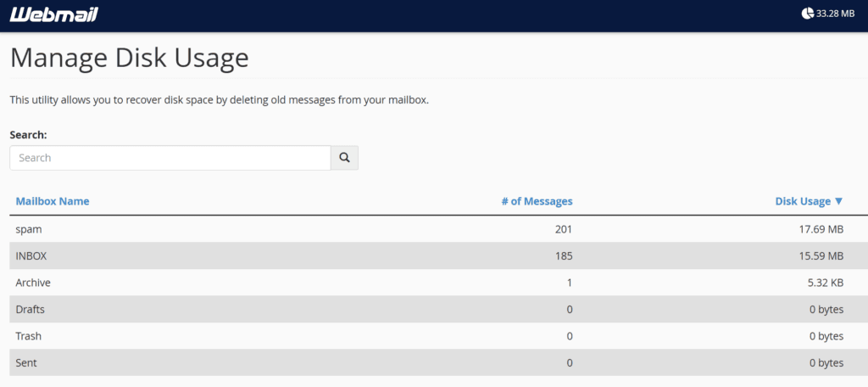Viewport: 868px width, 387px height.
Task: Click the 201 messages count
Action: click(x=564, y=229)
